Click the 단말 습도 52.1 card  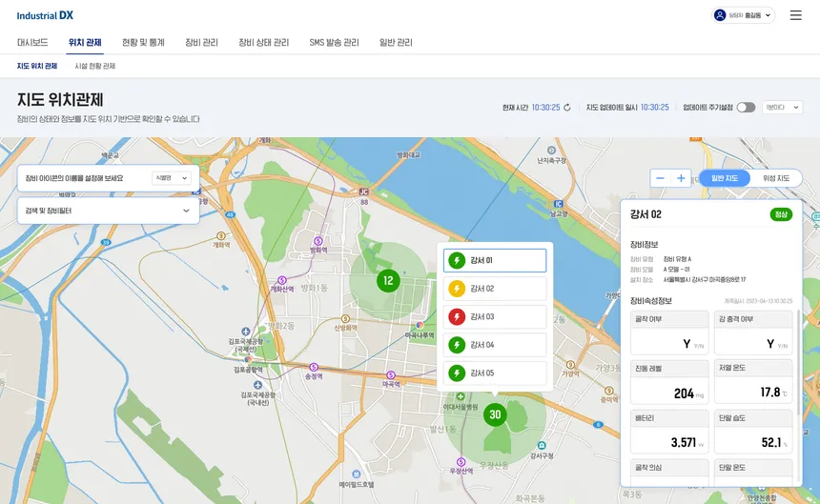pos(753,432)
